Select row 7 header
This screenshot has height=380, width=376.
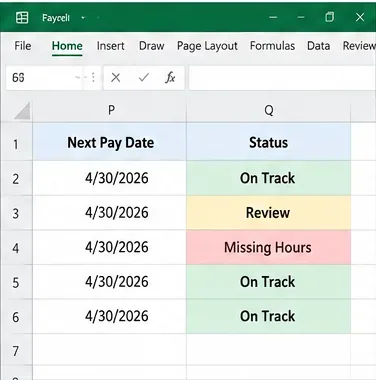click(x=16, y=350)
